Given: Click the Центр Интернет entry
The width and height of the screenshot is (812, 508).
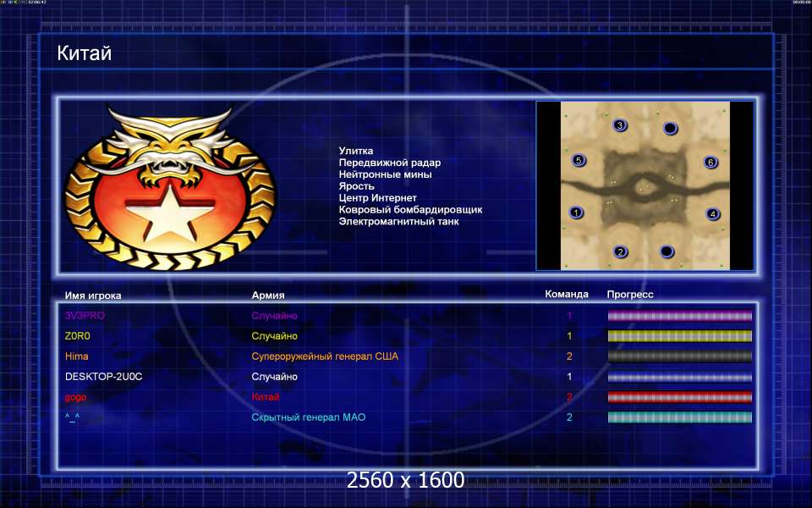Looking at the screenshot, I should [x=377, y=198].
